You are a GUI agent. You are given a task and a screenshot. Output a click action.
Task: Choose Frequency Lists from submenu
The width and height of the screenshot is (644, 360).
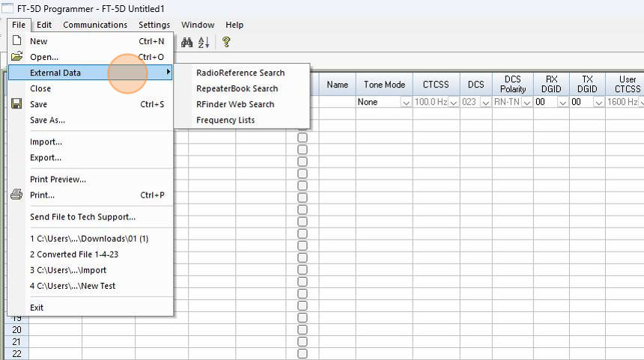coord(241,120)
